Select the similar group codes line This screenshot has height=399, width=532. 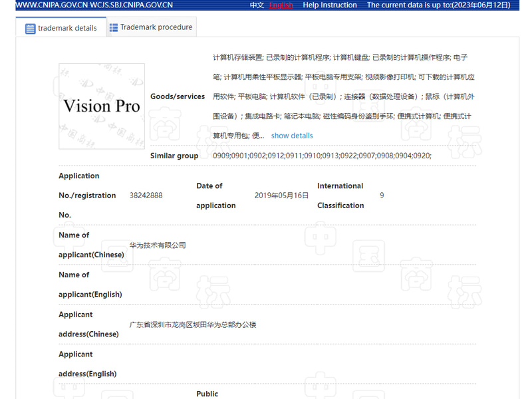(x=322, y=156)
